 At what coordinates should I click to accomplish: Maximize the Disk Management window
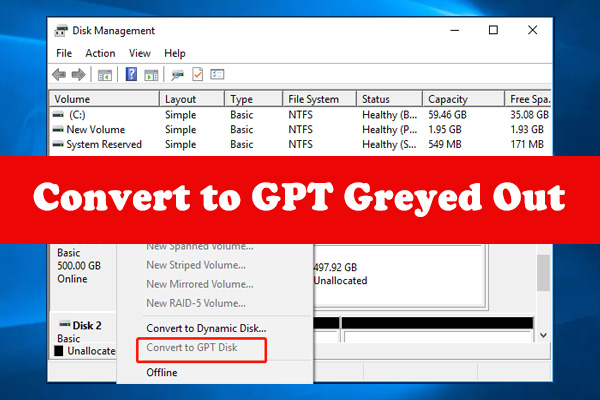[493, 30]
